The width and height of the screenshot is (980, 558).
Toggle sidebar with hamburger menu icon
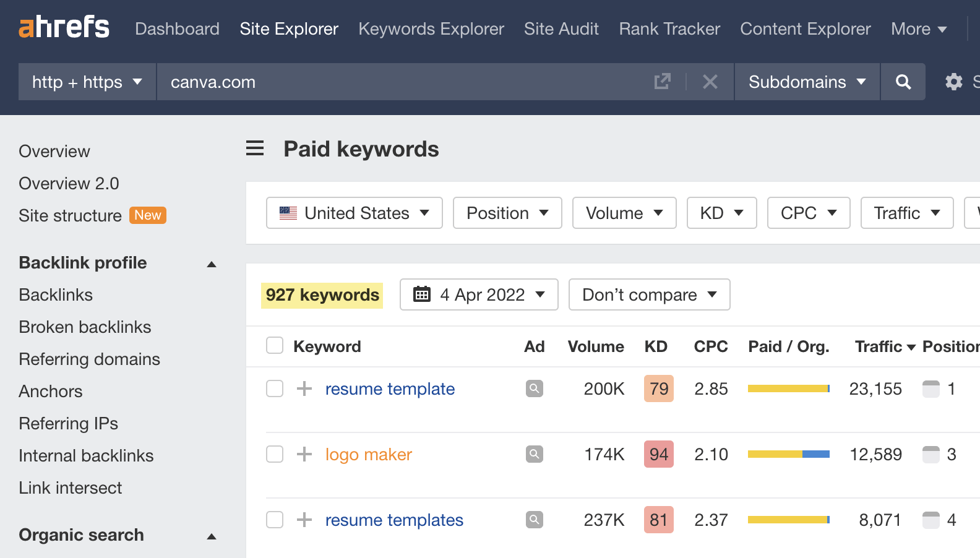(x=255, y=148)
